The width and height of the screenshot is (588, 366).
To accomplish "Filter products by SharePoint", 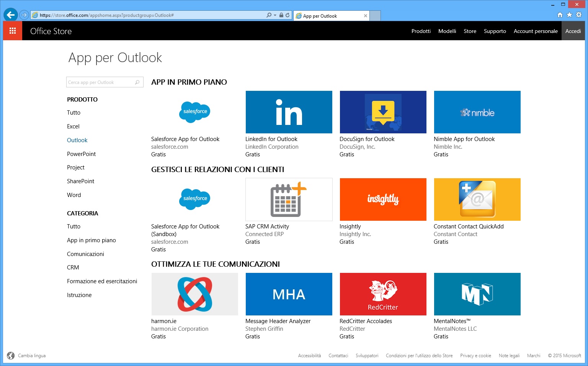I will pyautogui.click(x=81, y=181).
